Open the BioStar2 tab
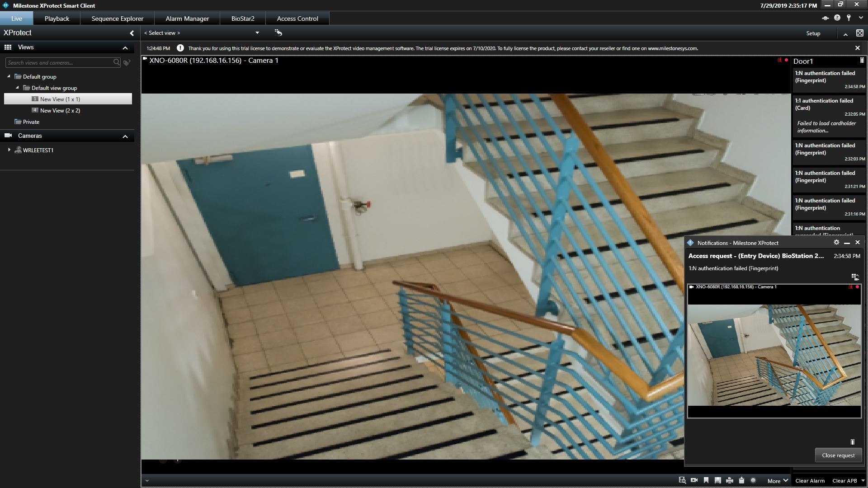The image size is (868, 488). [243, 19]
